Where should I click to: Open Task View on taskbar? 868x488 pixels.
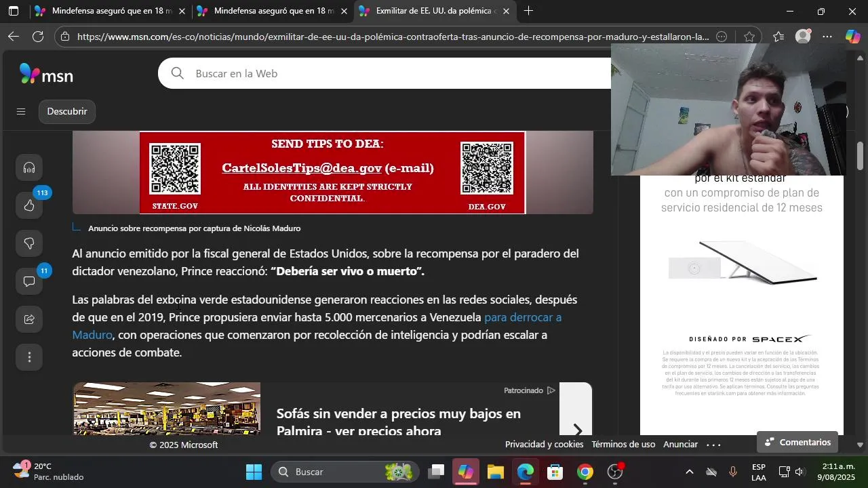click(436, 472)
